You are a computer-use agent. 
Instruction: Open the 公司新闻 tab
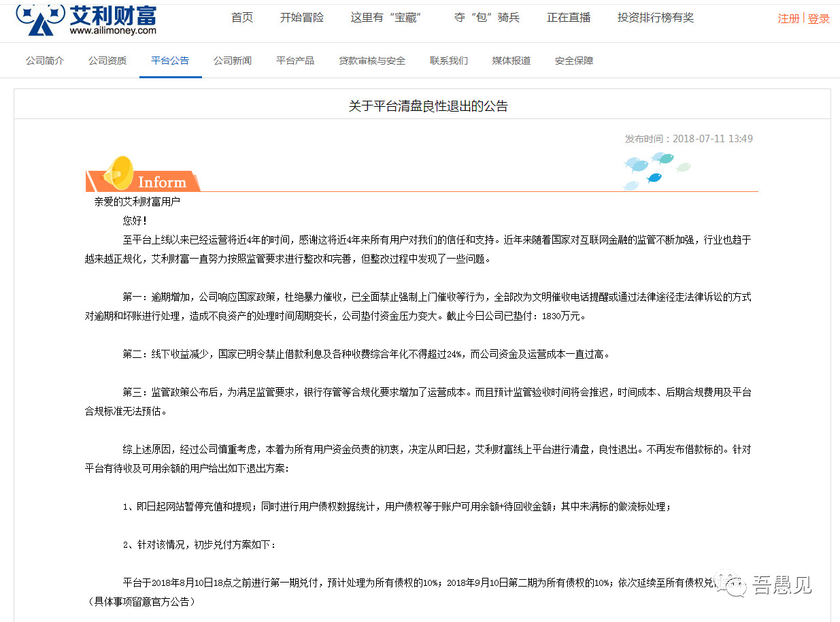pyautogui.click(x=233, y=61)
